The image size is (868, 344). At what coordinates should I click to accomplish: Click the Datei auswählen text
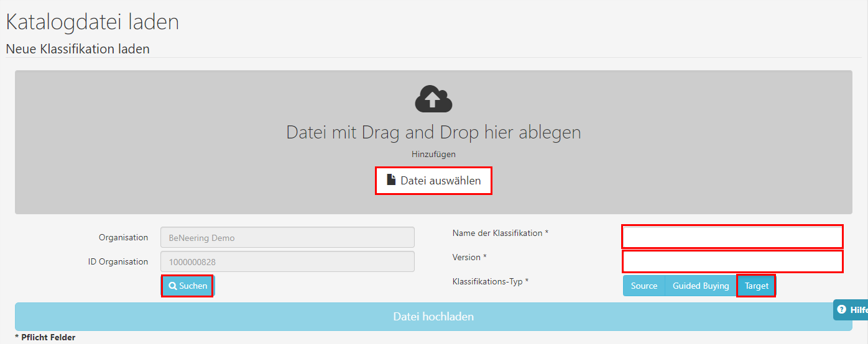pos(440,181)
